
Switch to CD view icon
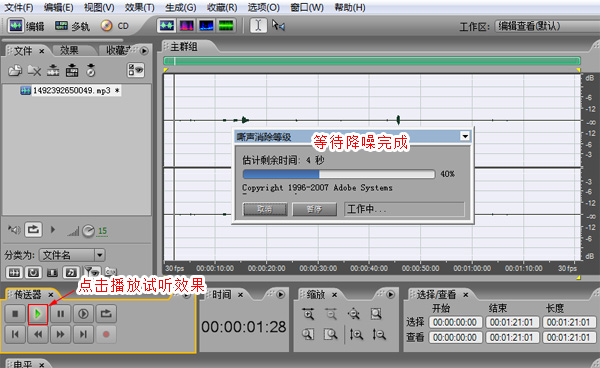(114, 26)
